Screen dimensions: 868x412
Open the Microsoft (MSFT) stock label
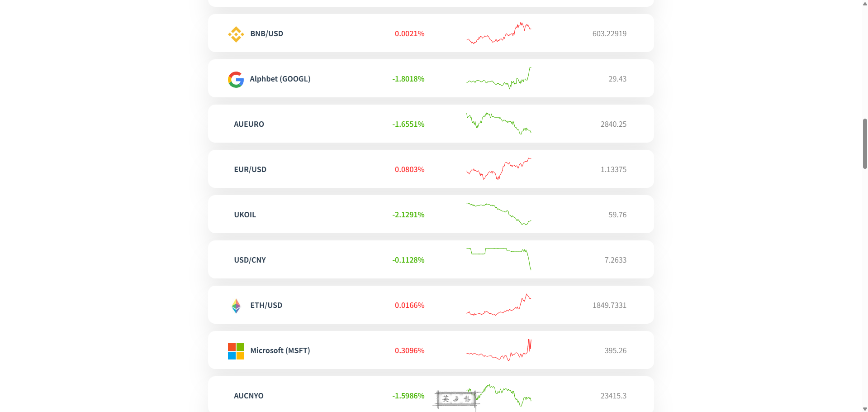280,350
